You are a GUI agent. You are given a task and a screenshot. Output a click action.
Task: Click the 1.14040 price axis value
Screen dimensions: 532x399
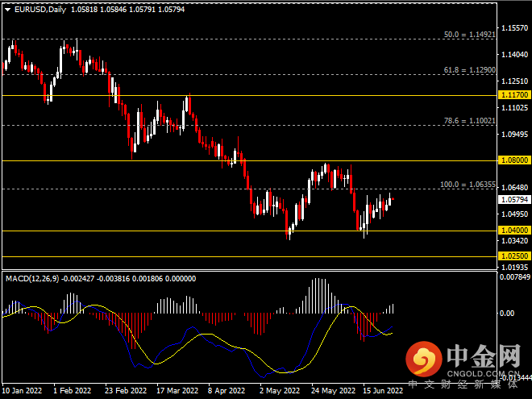[515, 55]
